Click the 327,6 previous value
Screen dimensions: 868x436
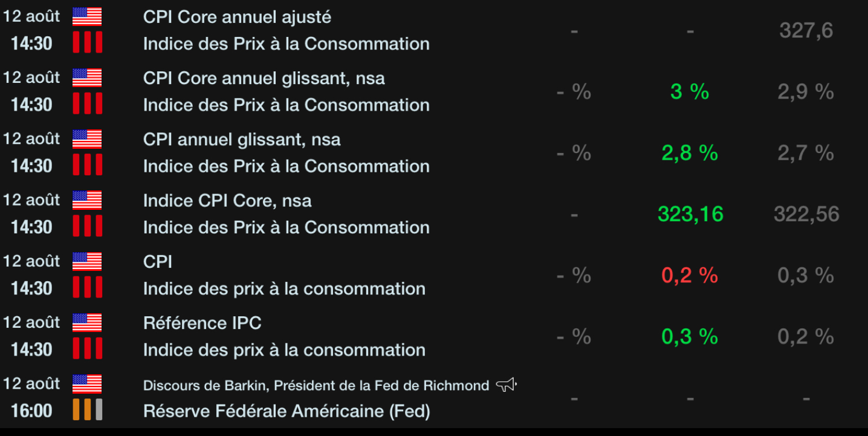coord(806,30)
